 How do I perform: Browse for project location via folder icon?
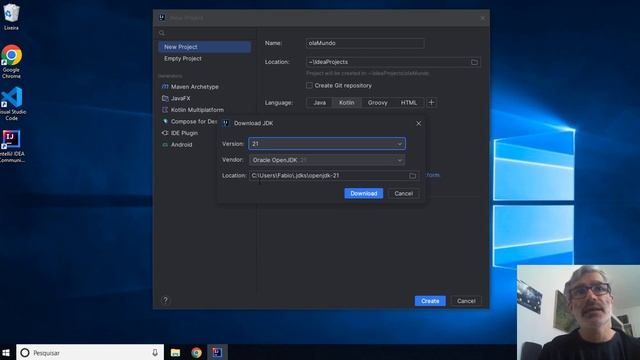tap(474, 62)
